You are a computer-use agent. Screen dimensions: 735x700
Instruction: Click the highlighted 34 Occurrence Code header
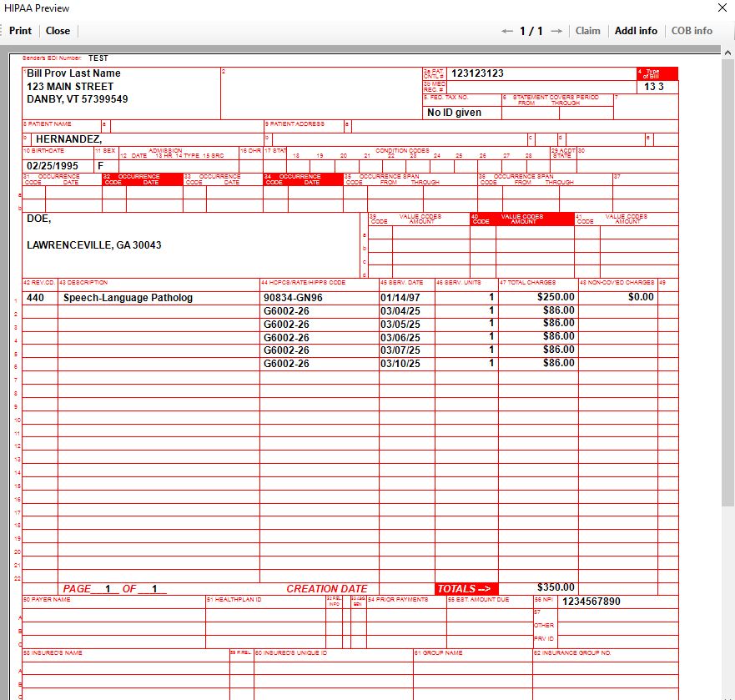click(303, 179)
